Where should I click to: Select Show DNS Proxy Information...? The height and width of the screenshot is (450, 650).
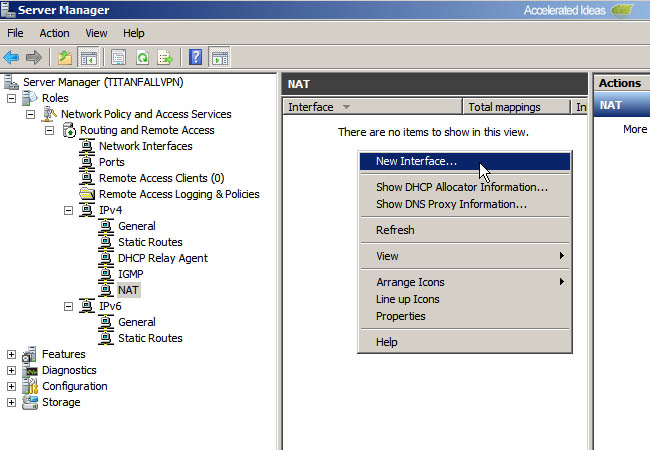coord(465,204)
